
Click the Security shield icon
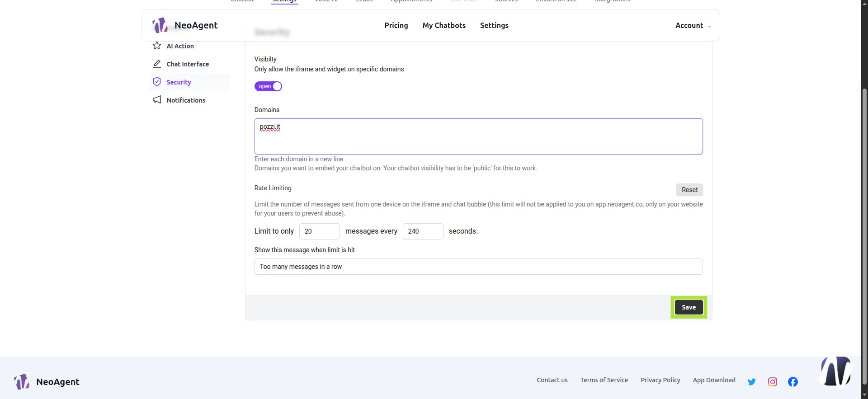click(x=157, y=82)
